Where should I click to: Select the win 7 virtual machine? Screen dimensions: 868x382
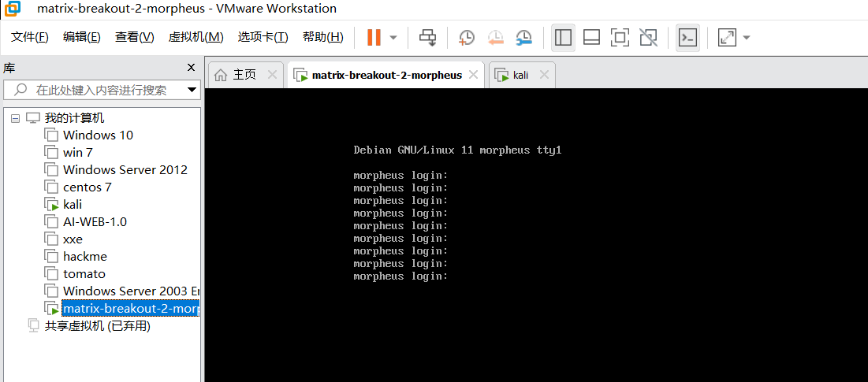click(x=78, y=153)
